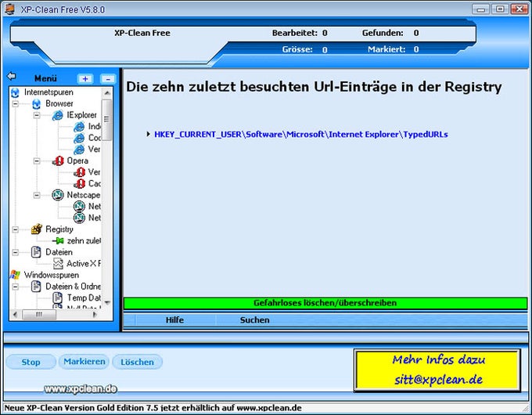Click the Dateien document icon under Internetspuren
The height and width of the screenshot is (415, 532).
[36, 252]
